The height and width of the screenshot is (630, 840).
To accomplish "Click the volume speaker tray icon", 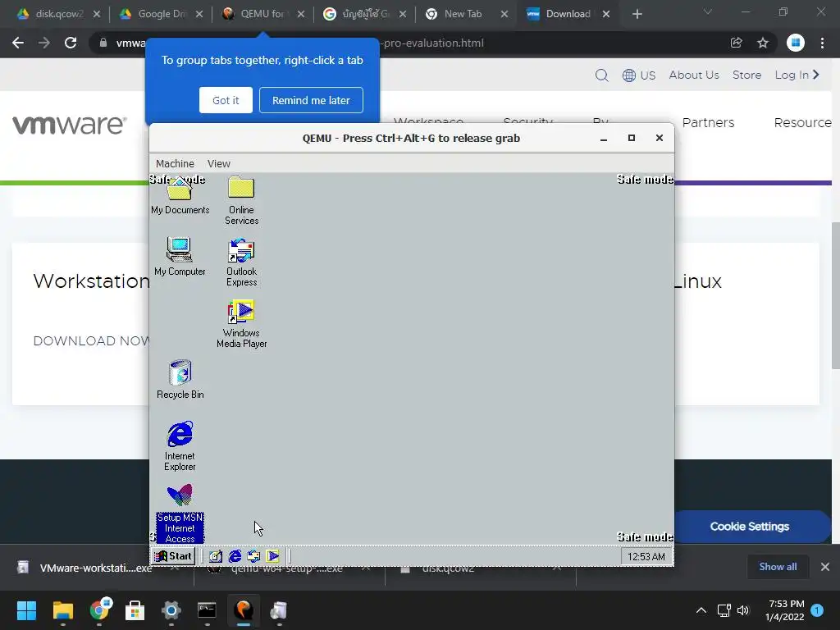I will tap(743, 610).
